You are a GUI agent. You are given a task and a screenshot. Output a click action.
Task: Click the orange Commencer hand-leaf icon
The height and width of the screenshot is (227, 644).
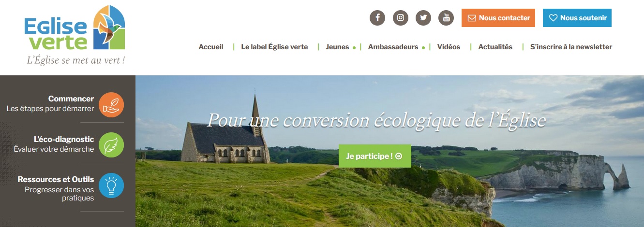[x=111, y=105]
